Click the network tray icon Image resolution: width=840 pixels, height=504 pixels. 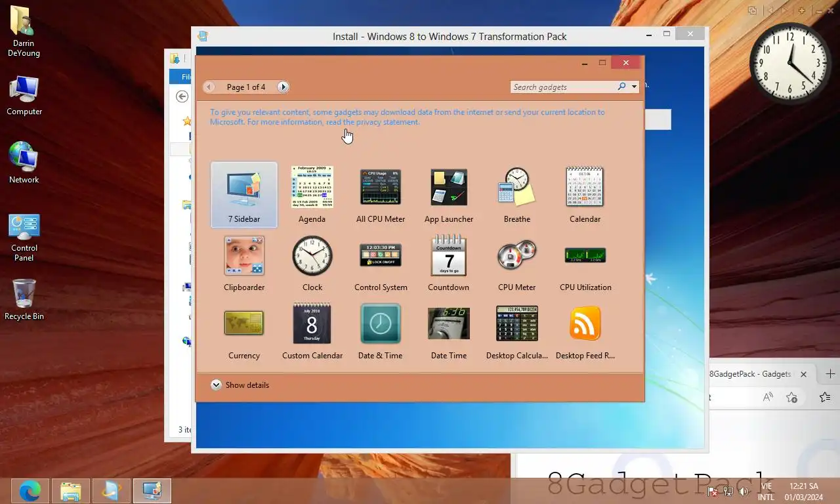click(728, 491)
